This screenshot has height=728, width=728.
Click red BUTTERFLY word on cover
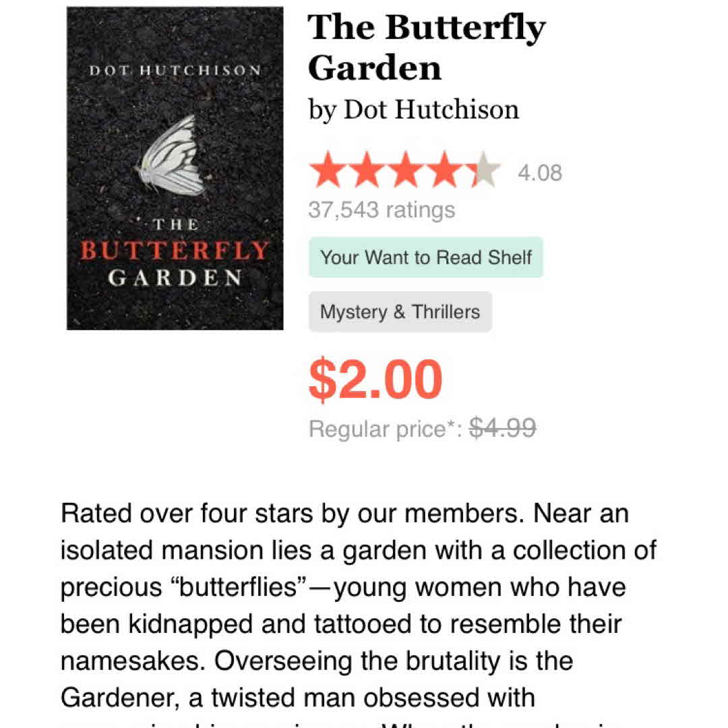click(175, 251)
